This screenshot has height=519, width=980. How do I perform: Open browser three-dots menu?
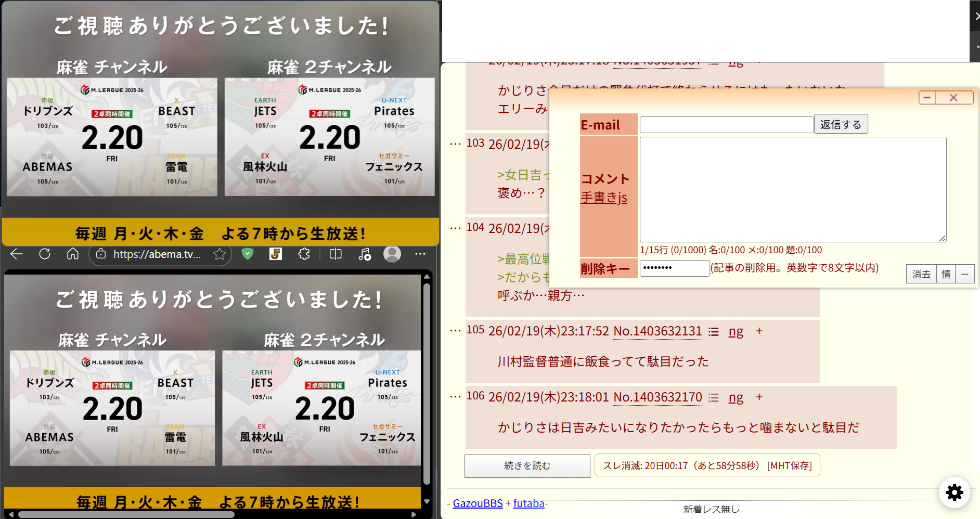[420, 254]
